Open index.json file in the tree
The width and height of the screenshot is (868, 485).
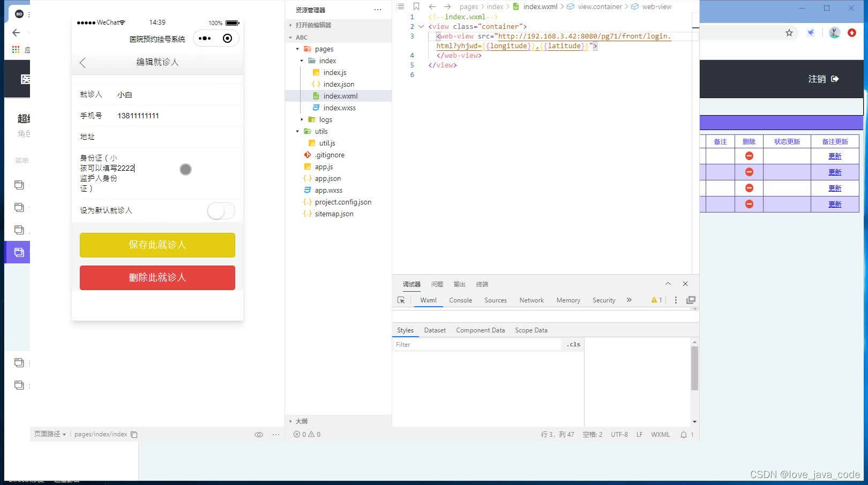coord(338,85)
